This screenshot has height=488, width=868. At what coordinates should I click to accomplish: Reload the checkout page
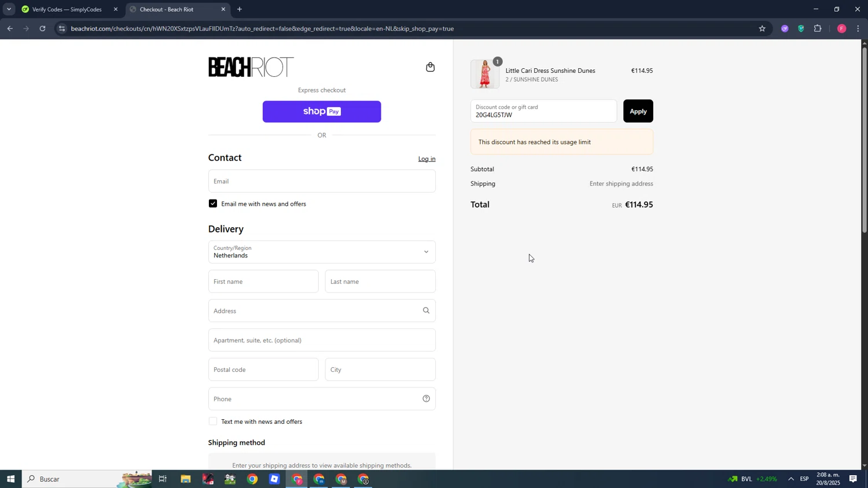point(42,28)
